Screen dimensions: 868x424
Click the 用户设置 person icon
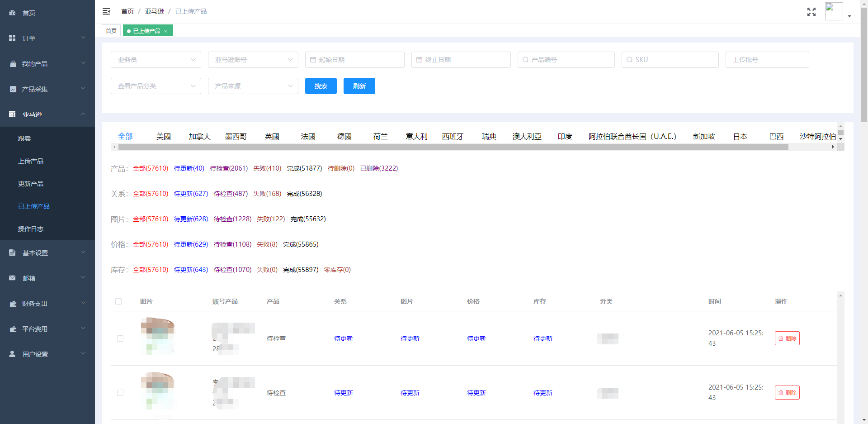click(12, 354)
